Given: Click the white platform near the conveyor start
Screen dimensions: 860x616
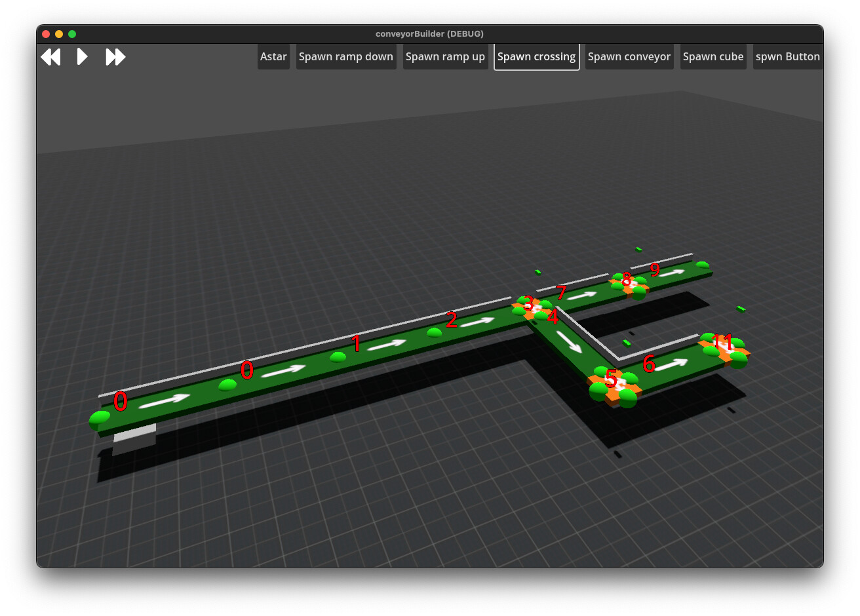Looking at the screenshot, I should pyautogui.click(x=134, y=436).
